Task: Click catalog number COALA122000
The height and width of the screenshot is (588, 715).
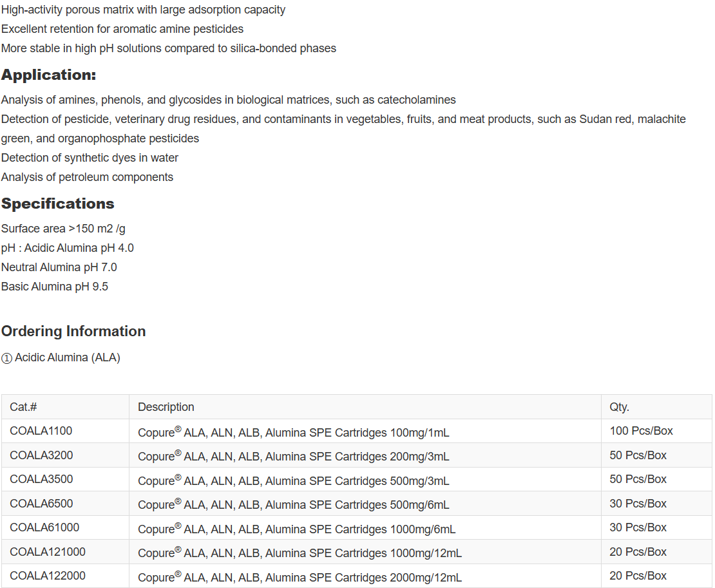Action: tap(48, 576)
